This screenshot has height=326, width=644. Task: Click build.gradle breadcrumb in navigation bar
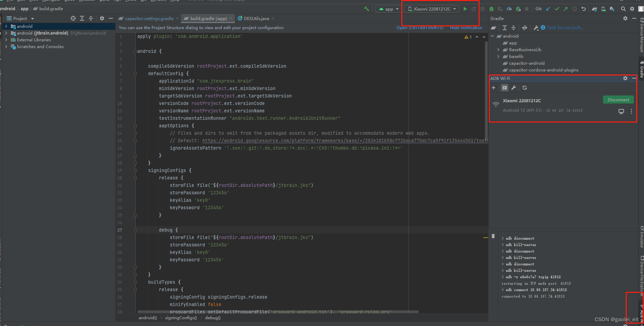coord(48,8)
